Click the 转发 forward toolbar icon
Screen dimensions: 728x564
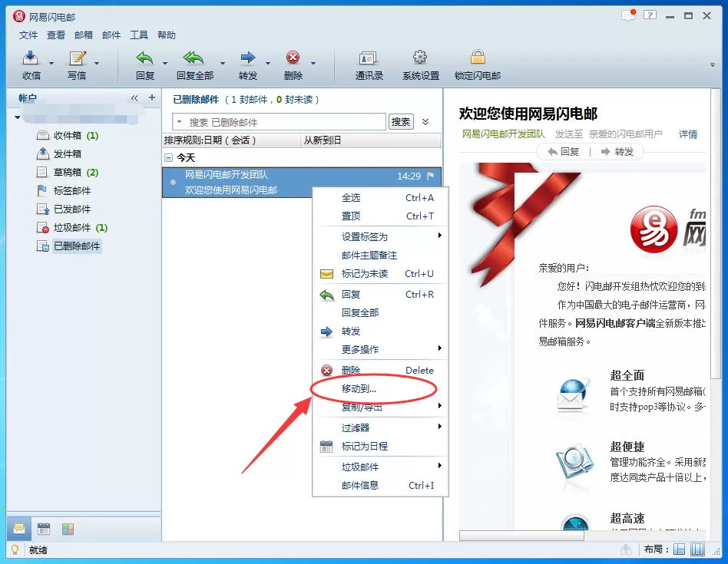(248, 58)
